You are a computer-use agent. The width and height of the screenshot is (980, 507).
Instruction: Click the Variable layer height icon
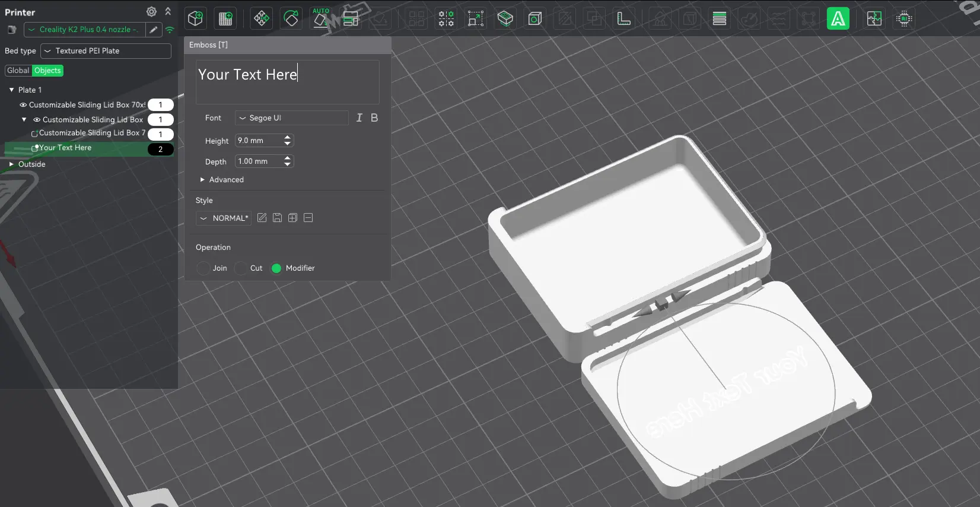[505, 19]
